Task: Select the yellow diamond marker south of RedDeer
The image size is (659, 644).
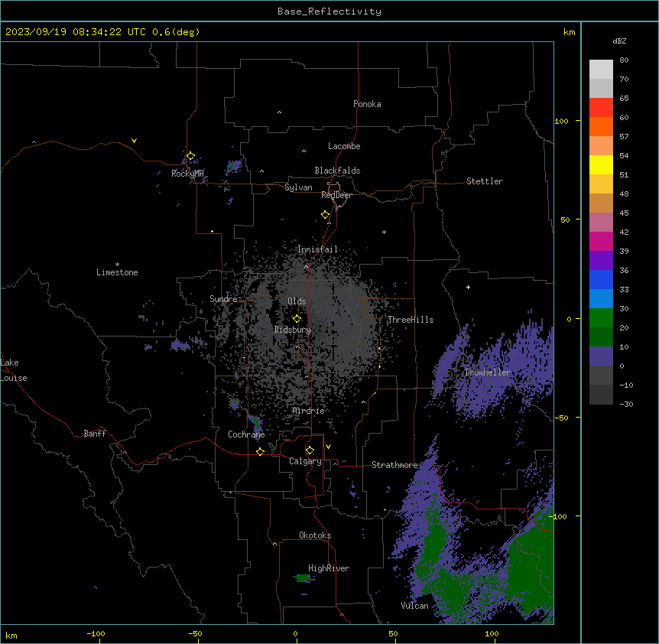Action: [325, 214]
